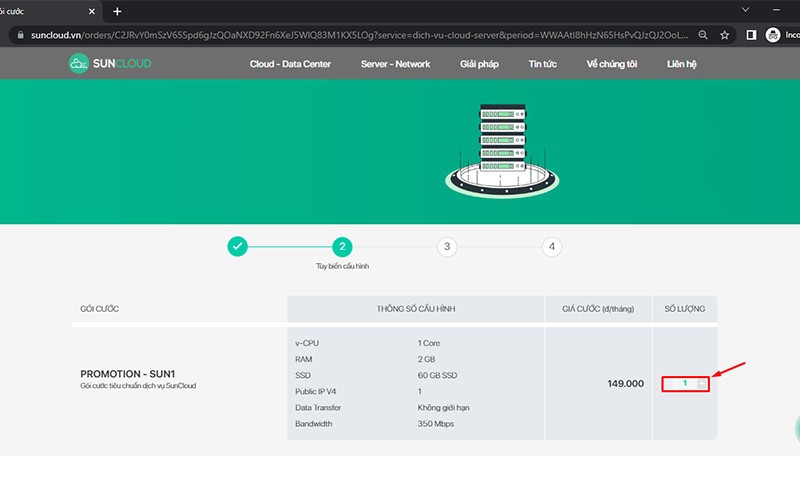The width and height of the screenshot is (800, 500).
Task: Click the v-CPU row label
Action: (307, 343)
